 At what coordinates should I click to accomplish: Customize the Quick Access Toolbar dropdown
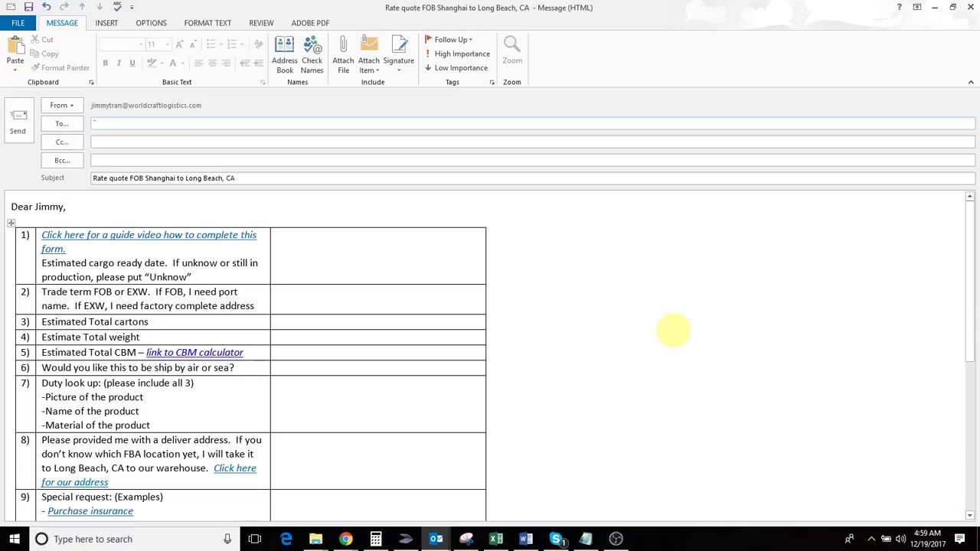[132, 7]
